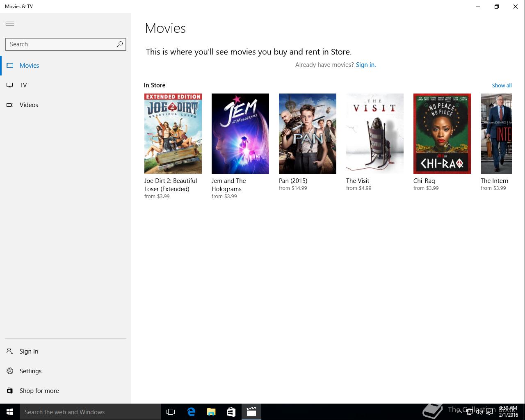This screenshot has width=525, height=420.
Task: Select the TV monitor icon in sidebar
Action: pos(10,85)
